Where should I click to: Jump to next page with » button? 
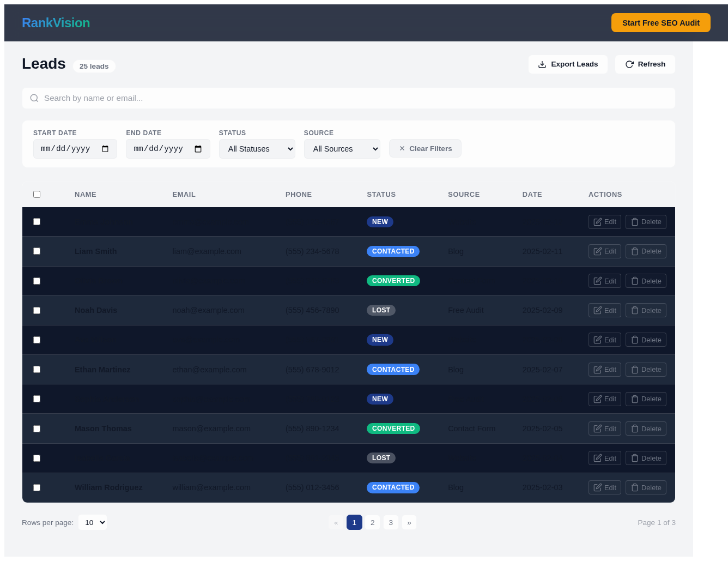(x=409, y=522)
